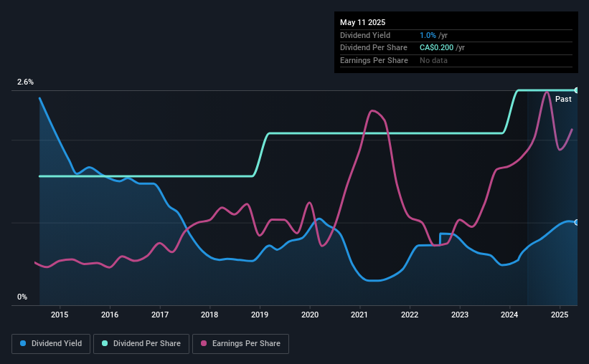The height and width of the screenshot is (364, 589).
Task: Click the 2.6% y-axis maximum label
Action: click(x=25, y=82)
